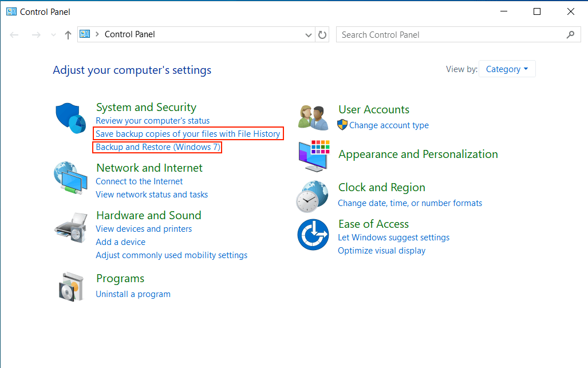Open the Programs disc icon

coord(71,287)
